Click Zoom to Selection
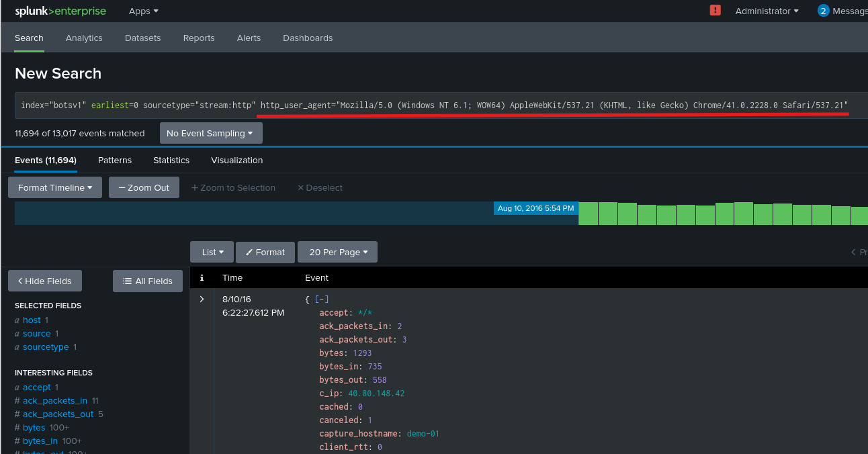This screenshot has width=868, height=454. (x=233, y=187)
